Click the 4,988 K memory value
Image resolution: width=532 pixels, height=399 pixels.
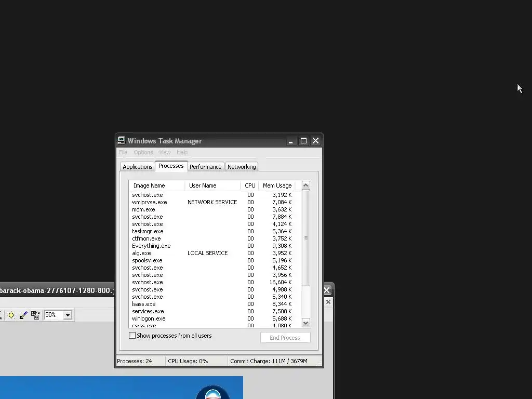click(x=282, y=289)
